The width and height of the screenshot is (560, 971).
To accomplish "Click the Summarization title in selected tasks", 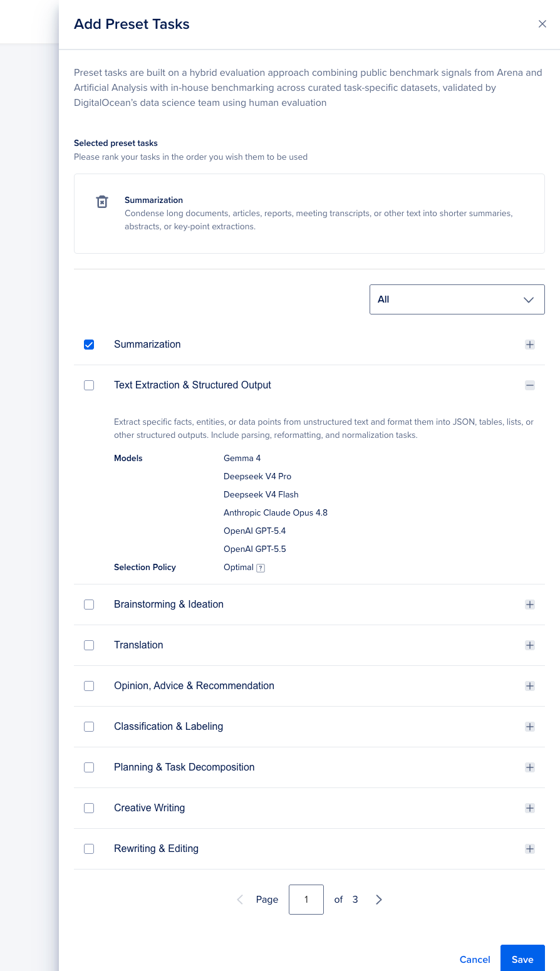I will coord(153,200).
